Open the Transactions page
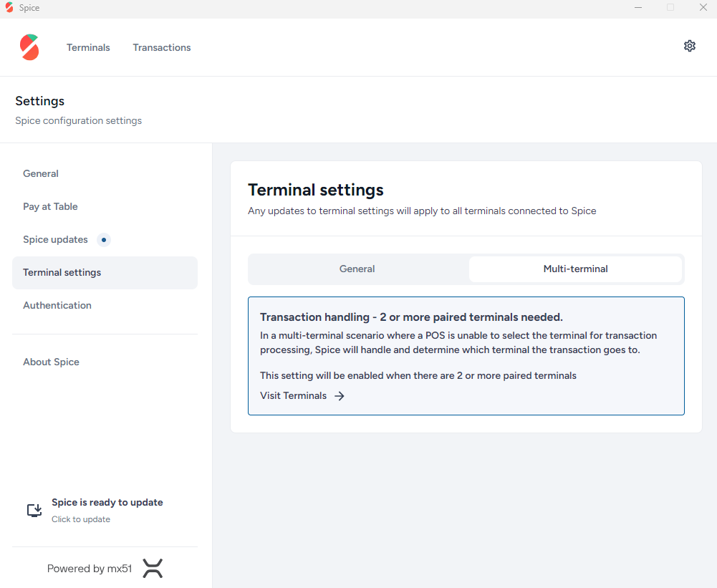 coord(162,47)
